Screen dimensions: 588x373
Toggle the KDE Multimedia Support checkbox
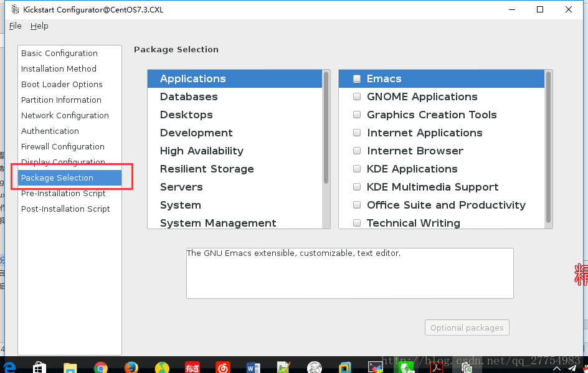[x=357, y=187]
